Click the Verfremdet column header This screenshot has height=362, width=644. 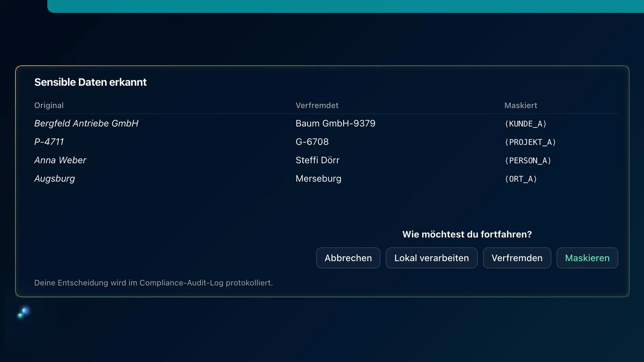pos(317,105)
